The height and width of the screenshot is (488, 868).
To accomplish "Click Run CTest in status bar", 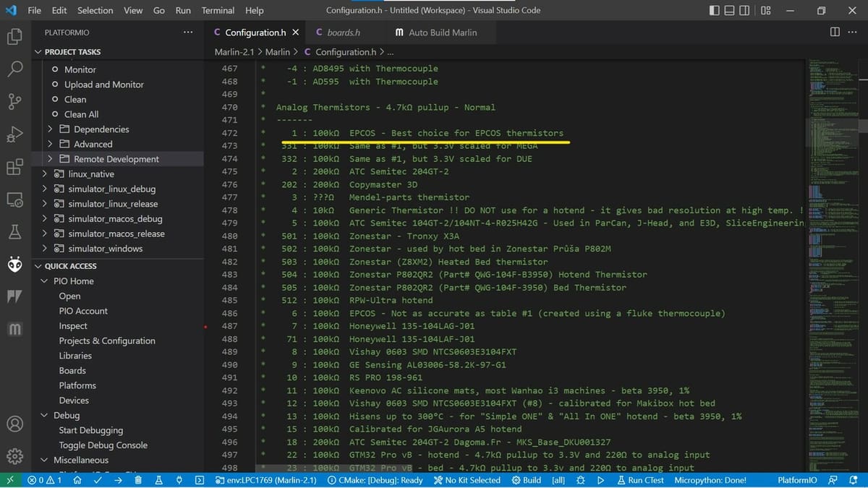I will [x=640, y=480].
